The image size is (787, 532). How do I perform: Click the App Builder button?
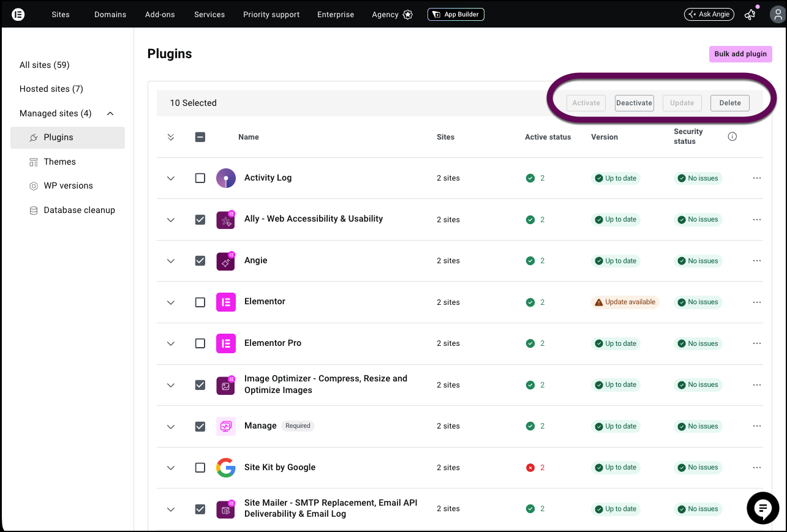[456, 15]
